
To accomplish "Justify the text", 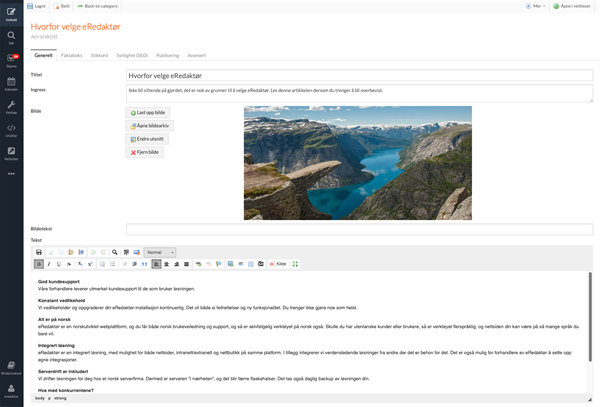I will (186, 264).
